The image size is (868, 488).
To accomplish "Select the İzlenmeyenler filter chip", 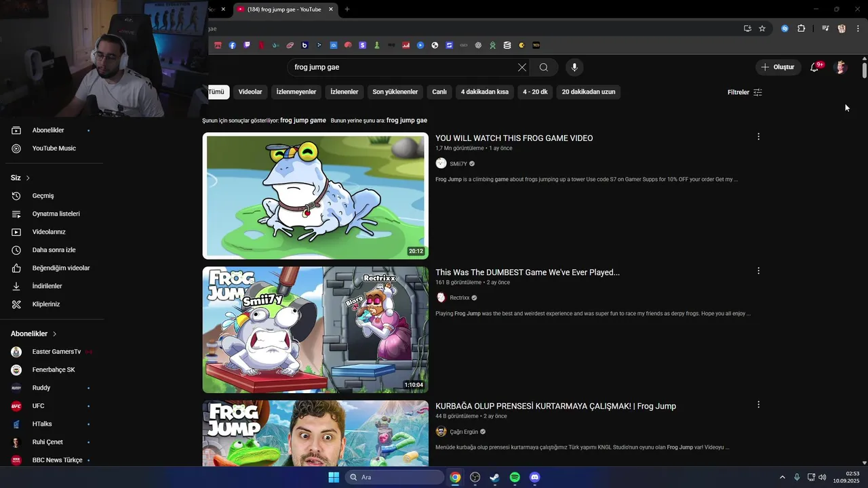I will pos(296,91).
